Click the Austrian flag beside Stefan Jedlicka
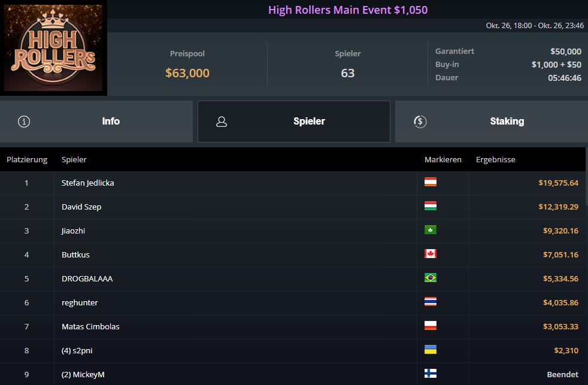588x385 pixels. pyautogui.click(x=430, y=182)
